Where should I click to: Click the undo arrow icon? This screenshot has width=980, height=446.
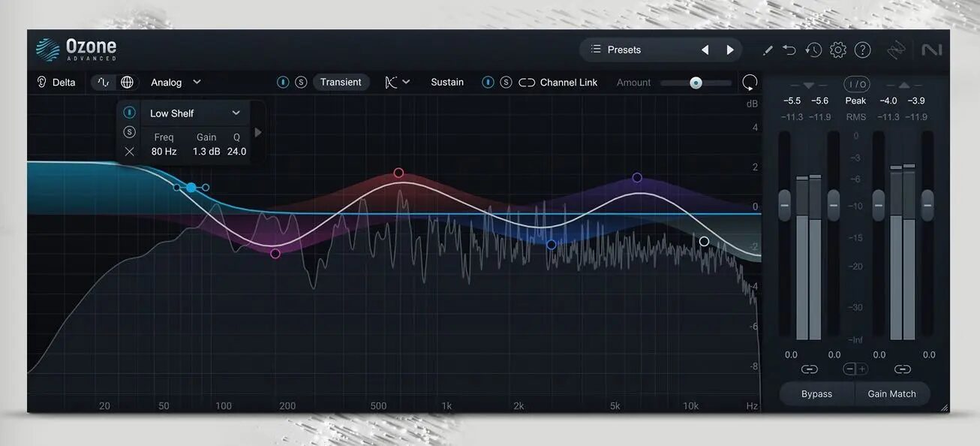(x=789, y=50)
